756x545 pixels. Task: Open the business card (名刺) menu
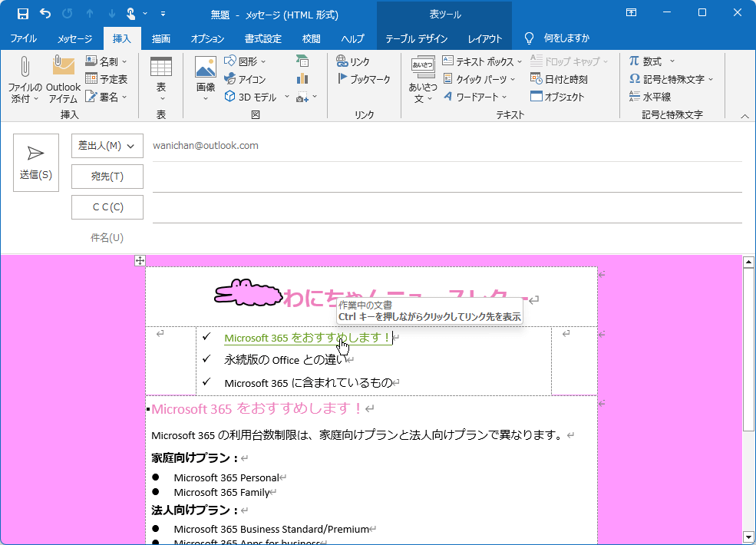pos(106,61)
